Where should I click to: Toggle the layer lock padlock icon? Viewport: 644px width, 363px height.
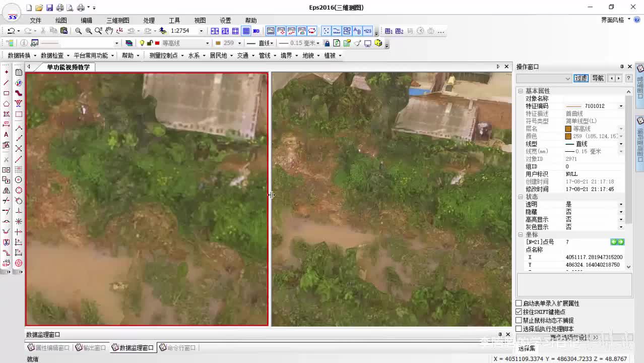(x=150, y=43)
